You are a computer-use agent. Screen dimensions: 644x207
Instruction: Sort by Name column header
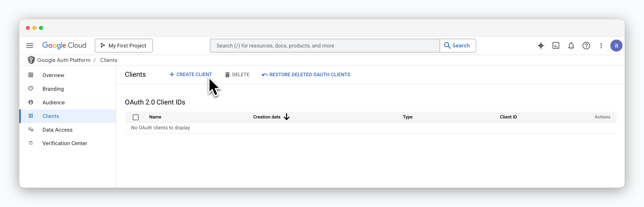(155, 117)
